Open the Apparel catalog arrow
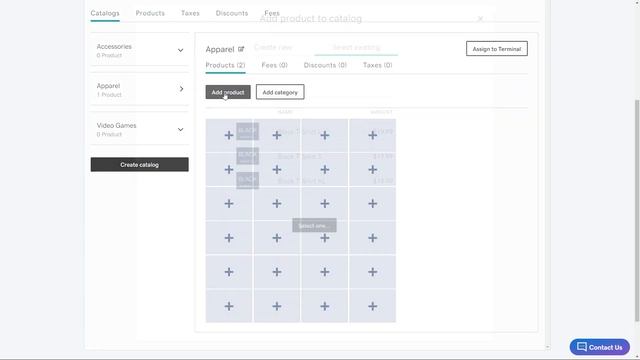The image size is (640, 360). click(181, 89)
